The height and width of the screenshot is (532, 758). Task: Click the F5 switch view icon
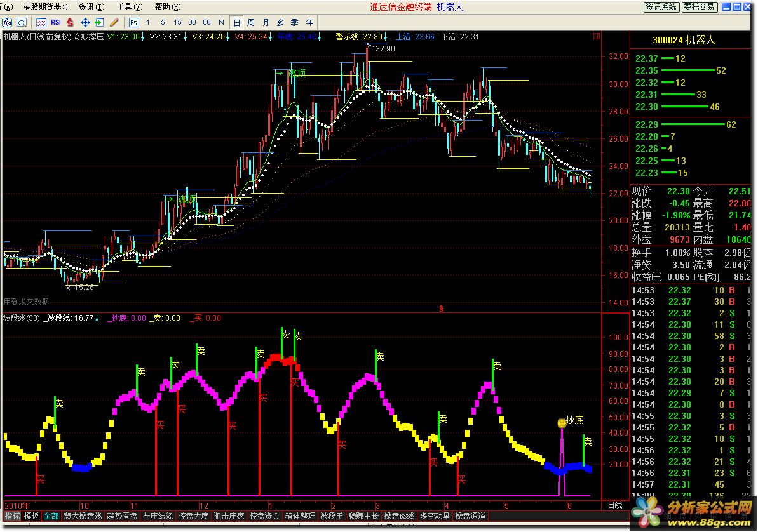(134, 23)
